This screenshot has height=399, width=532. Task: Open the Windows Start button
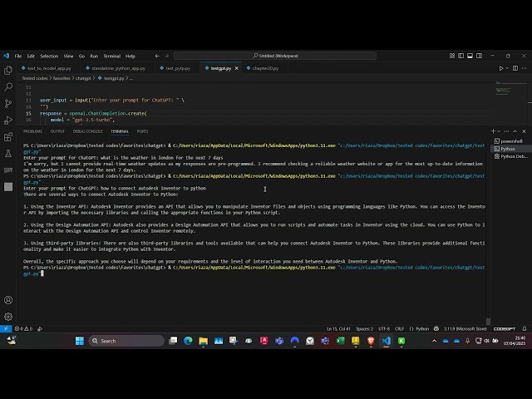tap(80, 341)
